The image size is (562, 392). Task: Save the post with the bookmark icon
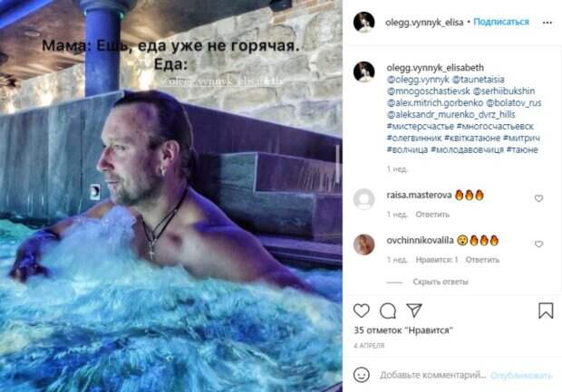[546, 311]
